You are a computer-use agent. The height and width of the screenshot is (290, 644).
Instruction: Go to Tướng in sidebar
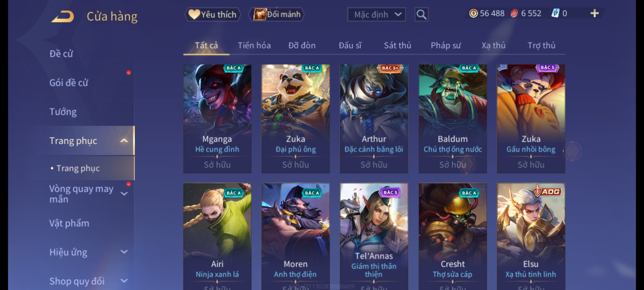coord(63,112)
